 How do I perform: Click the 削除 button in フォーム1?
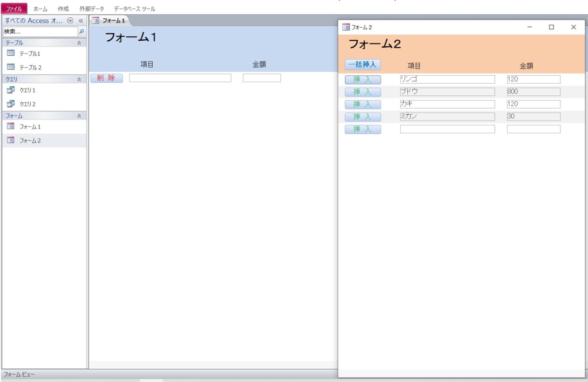106,78
